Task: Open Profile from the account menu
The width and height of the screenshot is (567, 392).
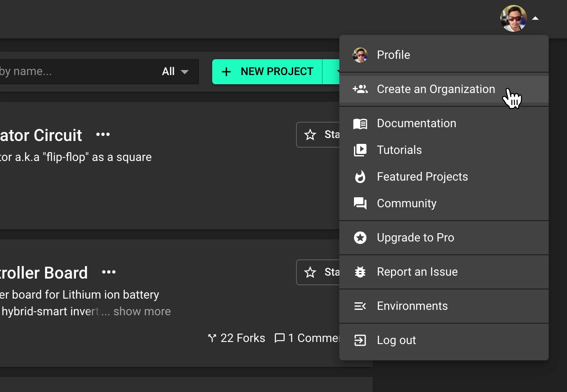Action: [393, 55]
